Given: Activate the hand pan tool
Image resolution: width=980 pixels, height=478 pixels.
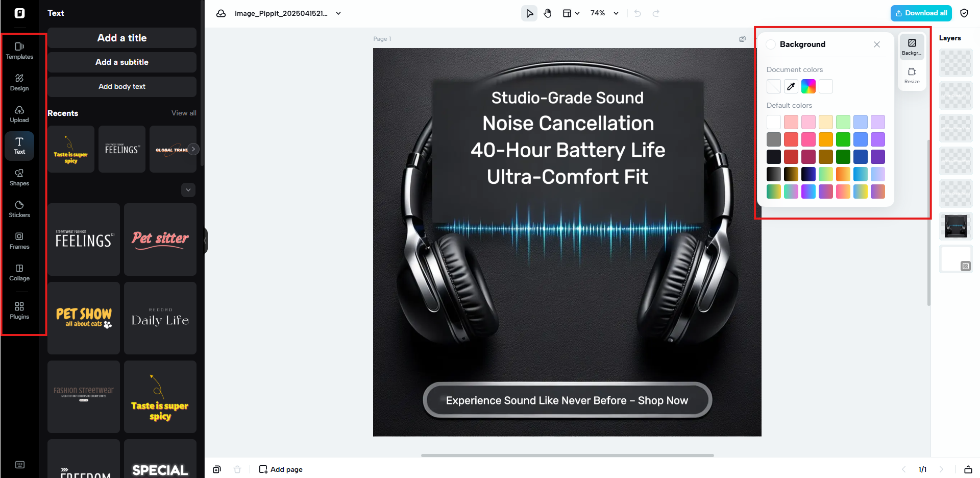Looking at the screenshot, I should tap(548, 13).
